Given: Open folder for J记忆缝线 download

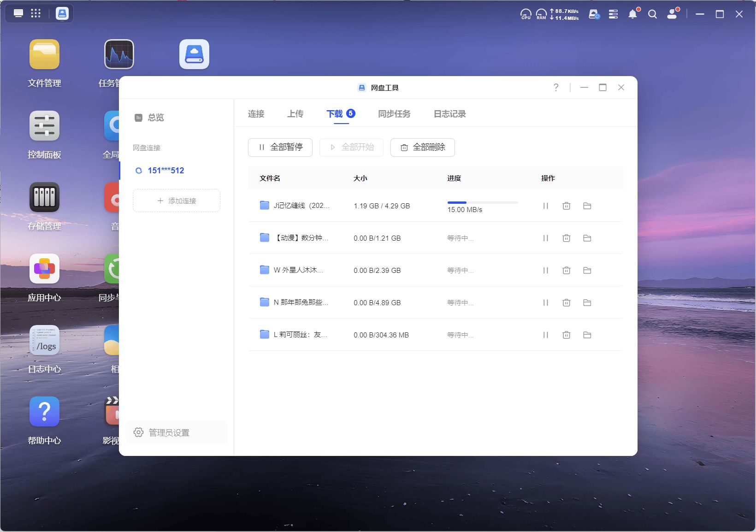Looking at the screenshot, I should [x=587, y=206].
